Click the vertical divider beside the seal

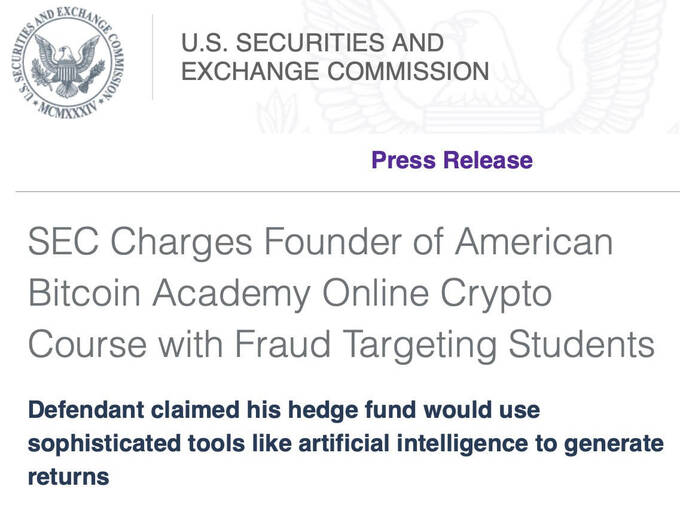point(153,57)
